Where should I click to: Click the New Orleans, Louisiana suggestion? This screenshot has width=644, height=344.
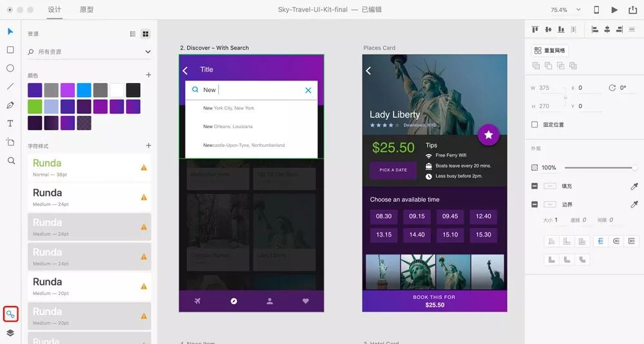pyautogui.click(x=228, y=127)
